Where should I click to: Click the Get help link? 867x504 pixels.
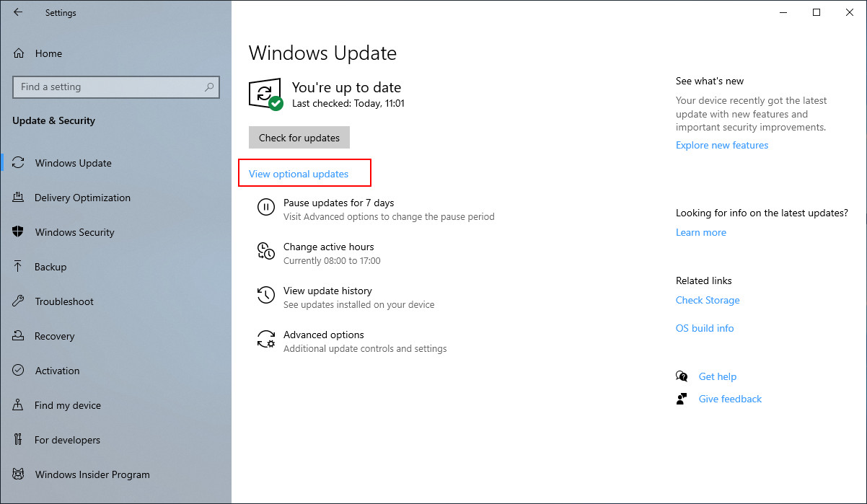click(718, 376)
